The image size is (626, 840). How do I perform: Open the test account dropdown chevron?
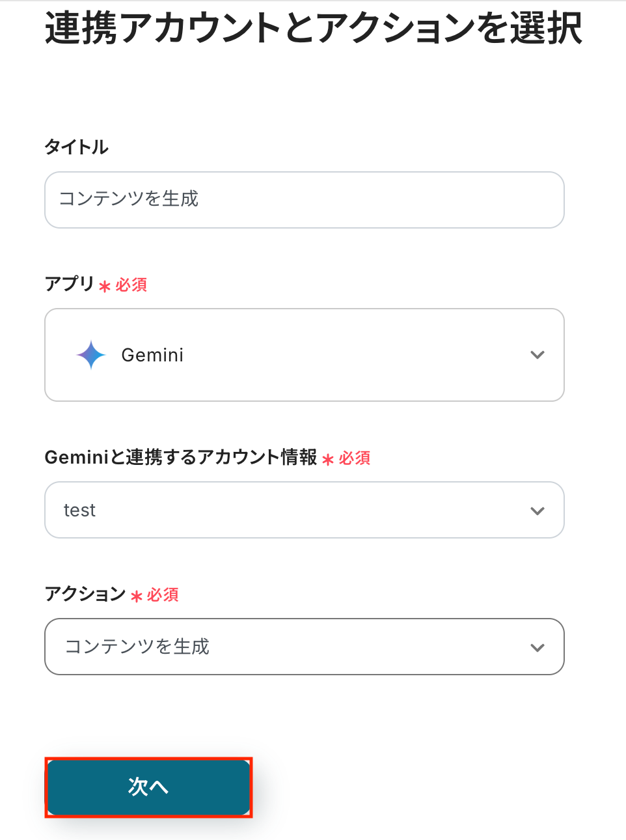537,511
